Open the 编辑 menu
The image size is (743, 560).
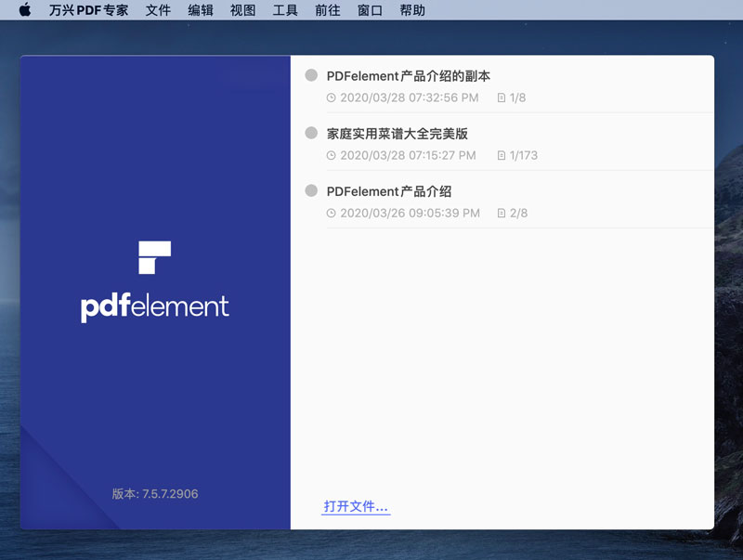(x=201, y=11)
